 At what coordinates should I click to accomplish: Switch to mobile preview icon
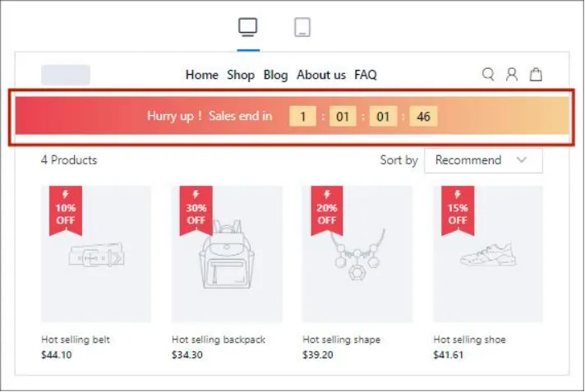coord(302,27)
